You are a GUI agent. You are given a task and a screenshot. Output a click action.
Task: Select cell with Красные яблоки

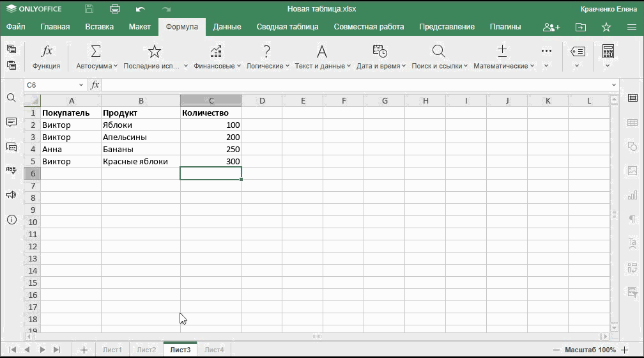(x=141, y=162)
